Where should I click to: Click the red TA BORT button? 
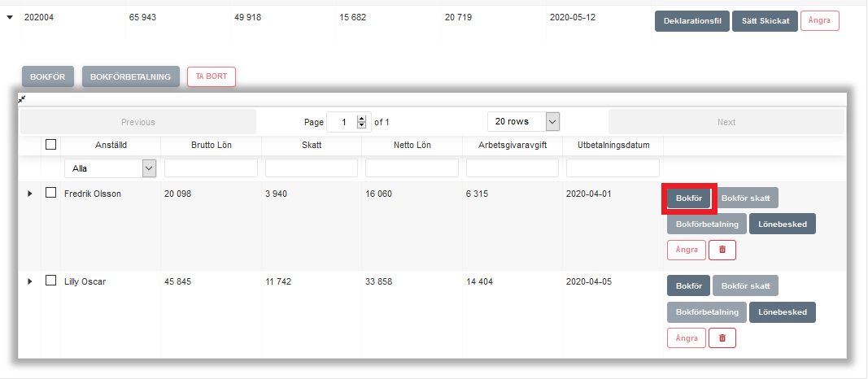(211, 76)
